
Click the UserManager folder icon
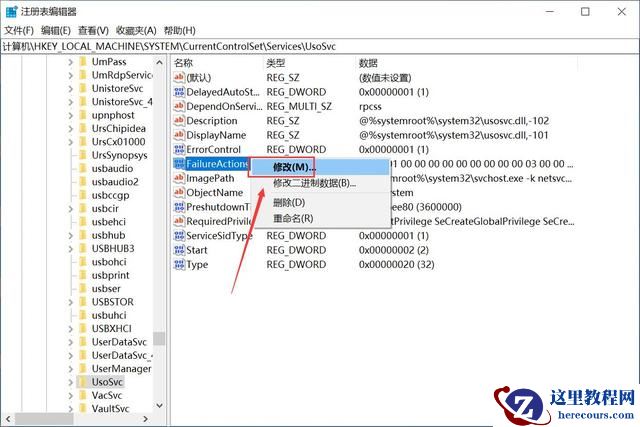83,369
